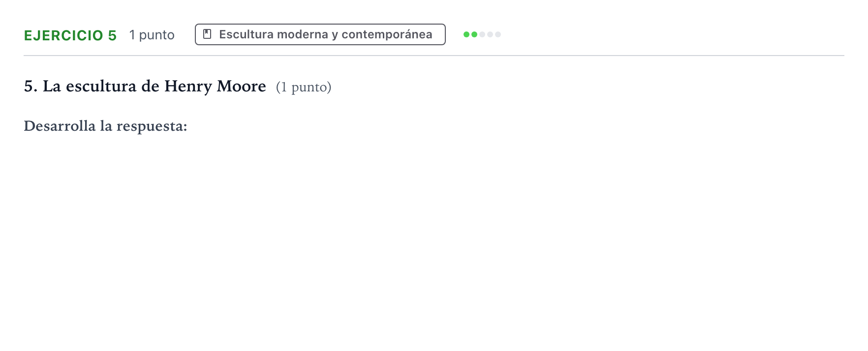This screenshot has width=868, height=351.
Task: Click the last grey difficulty dot
Action: [x=498, y=34]
